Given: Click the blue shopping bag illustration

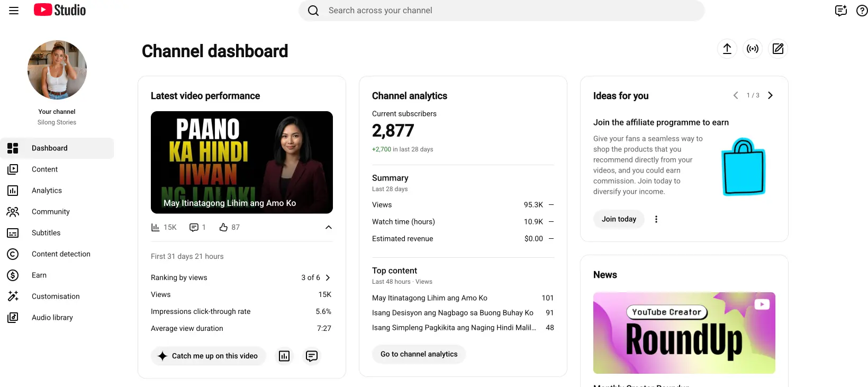Looking at the screenshot, I should [x=744, y=167].
